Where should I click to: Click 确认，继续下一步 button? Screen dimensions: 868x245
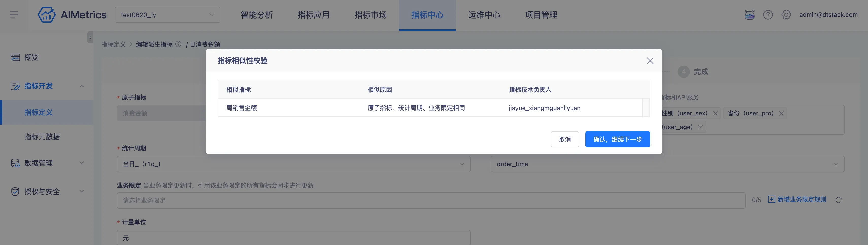(x=617, y=139)
